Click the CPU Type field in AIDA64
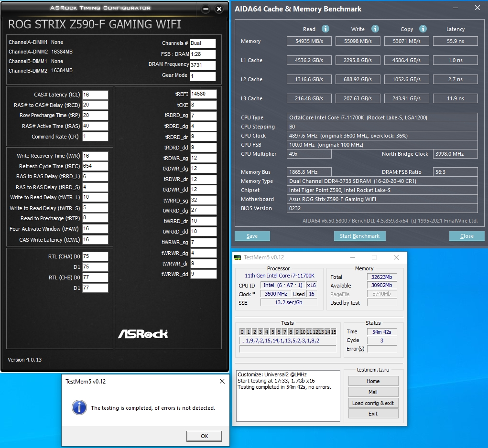488x448 pixels. (x=382, y=117)
